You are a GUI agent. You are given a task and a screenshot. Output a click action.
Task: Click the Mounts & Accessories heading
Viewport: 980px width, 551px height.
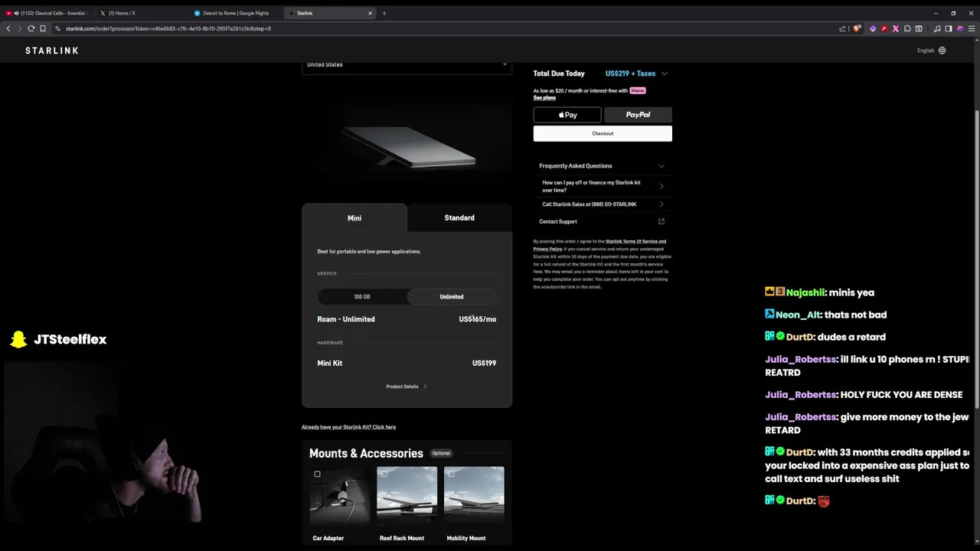pos(366,453)
